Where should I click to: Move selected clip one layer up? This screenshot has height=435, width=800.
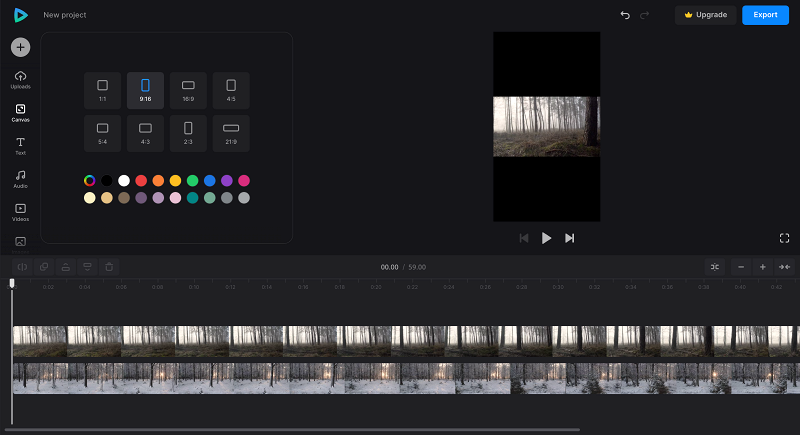click(x=66, y=267)
